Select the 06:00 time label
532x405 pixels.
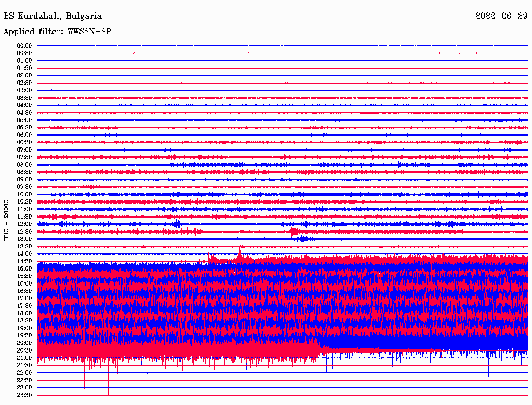24,134
